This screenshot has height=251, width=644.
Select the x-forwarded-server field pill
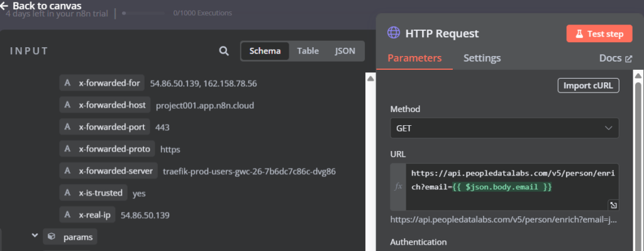(108, 171)
